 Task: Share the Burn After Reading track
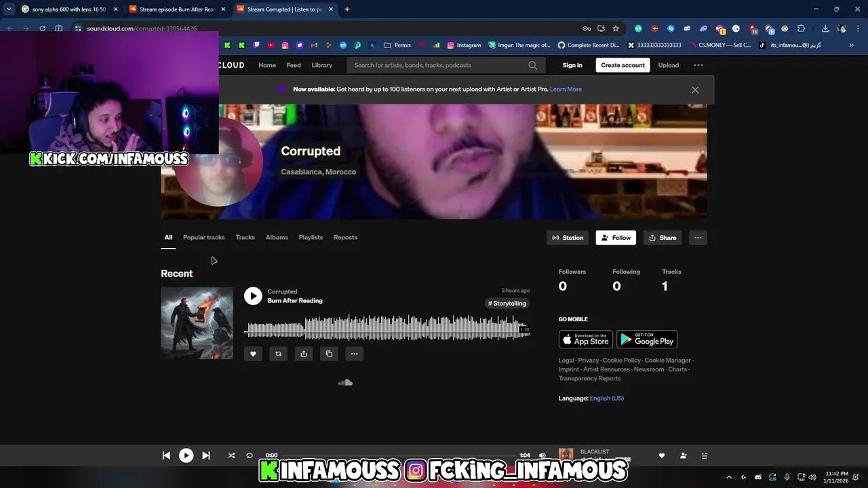pos(304,354)
